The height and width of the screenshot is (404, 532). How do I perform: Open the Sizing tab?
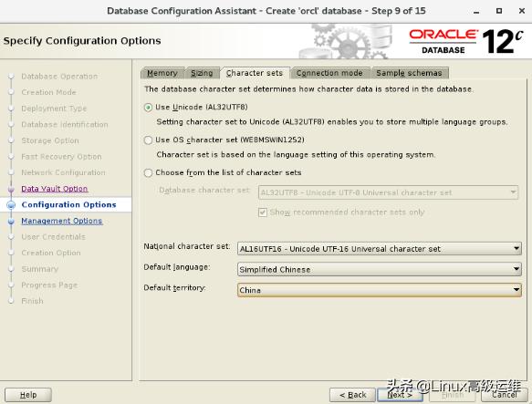[202, 73]
